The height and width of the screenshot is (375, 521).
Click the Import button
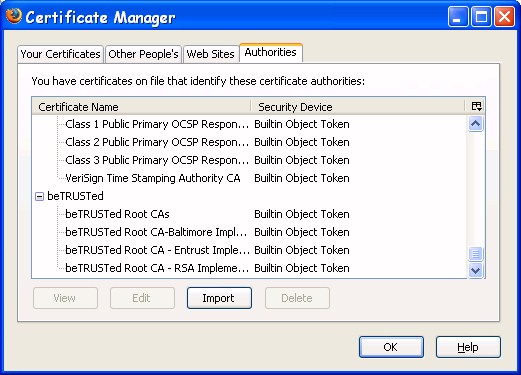[219, 298]
